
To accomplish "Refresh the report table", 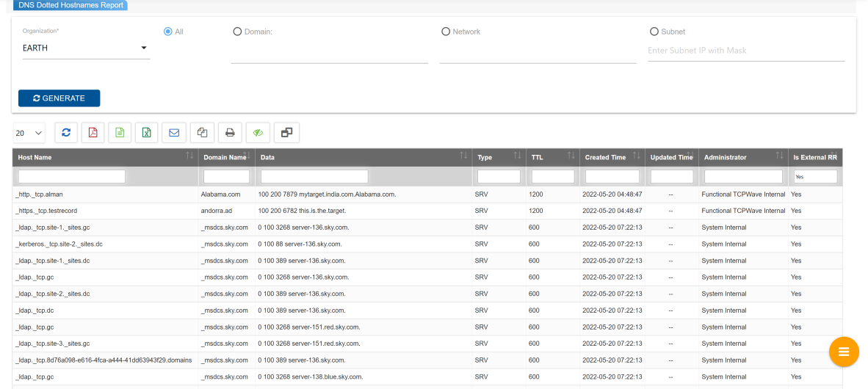I will click(x=66, y=133).
